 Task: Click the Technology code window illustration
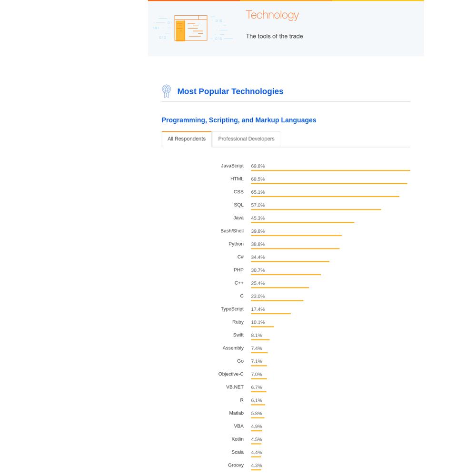pos(191,28)
